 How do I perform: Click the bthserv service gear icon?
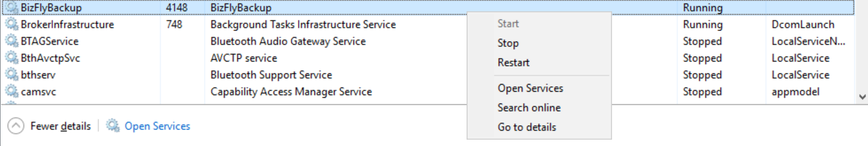coord(12,75)
